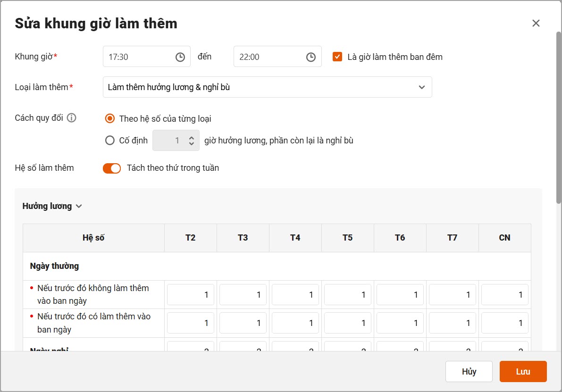This screenshot has width=562, height=392.
Task: Click the stepper arrows on Cố định hours
Action: pos(192,141)
